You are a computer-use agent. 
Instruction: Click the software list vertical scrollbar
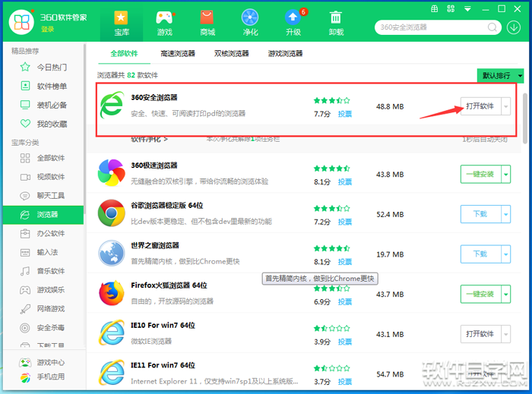pyautogui.click(x=526, y=118)
